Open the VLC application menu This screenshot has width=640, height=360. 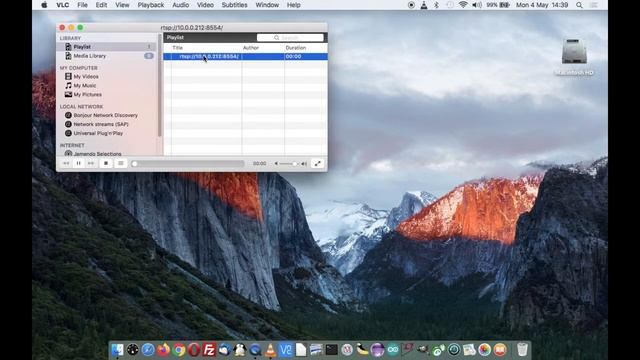tap(62, 5)
